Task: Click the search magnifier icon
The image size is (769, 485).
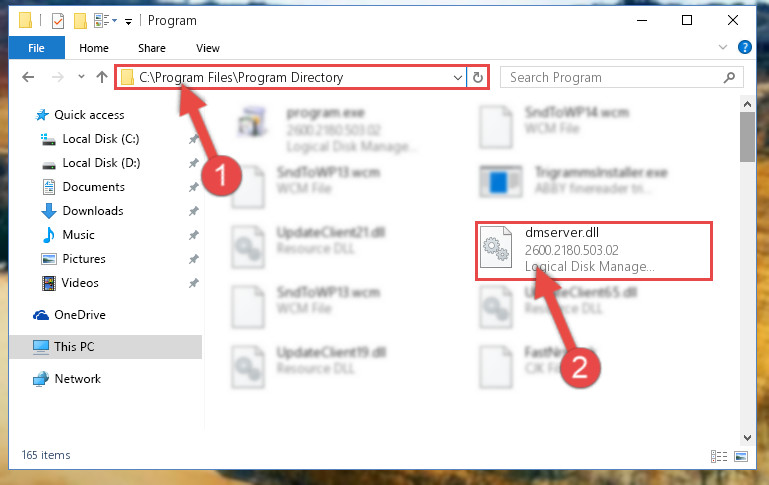Action: tap(729, 77)
